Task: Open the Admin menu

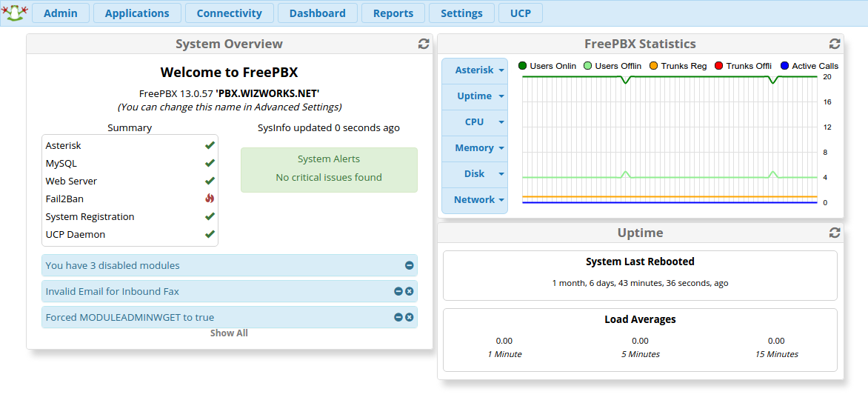Action: (60, 13)
